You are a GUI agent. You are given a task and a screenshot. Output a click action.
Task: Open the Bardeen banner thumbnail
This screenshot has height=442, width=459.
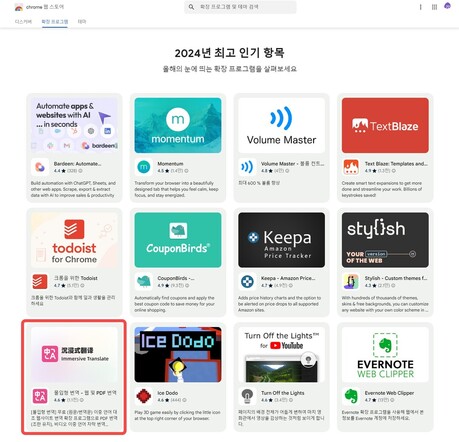74,125
